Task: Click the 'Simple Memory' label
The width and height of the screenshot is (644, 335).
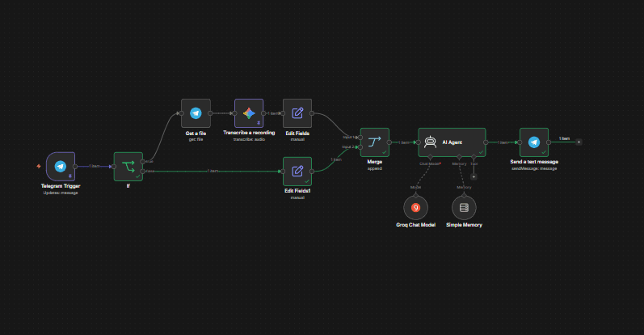Action: tap(464, 225)
